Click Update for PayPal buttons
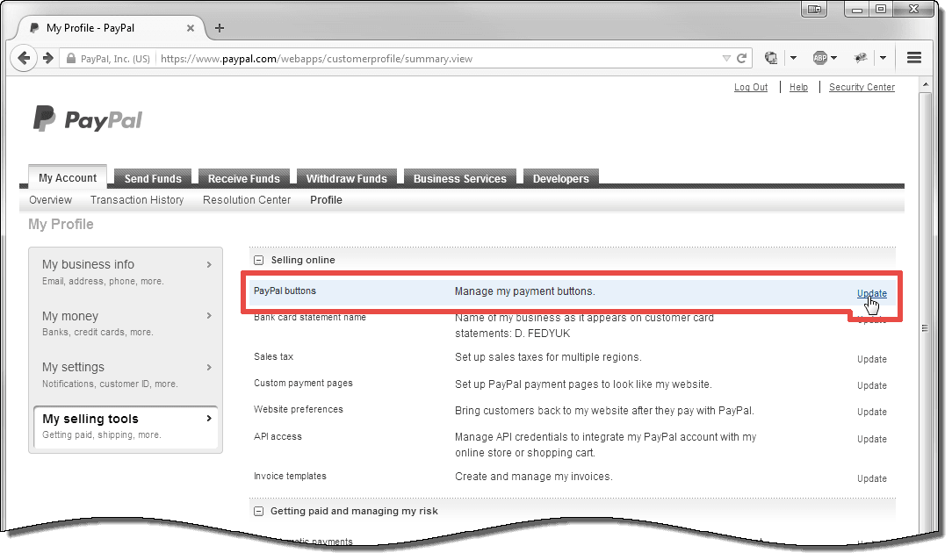This screenshot has width=952, height=560. (872, 294)
